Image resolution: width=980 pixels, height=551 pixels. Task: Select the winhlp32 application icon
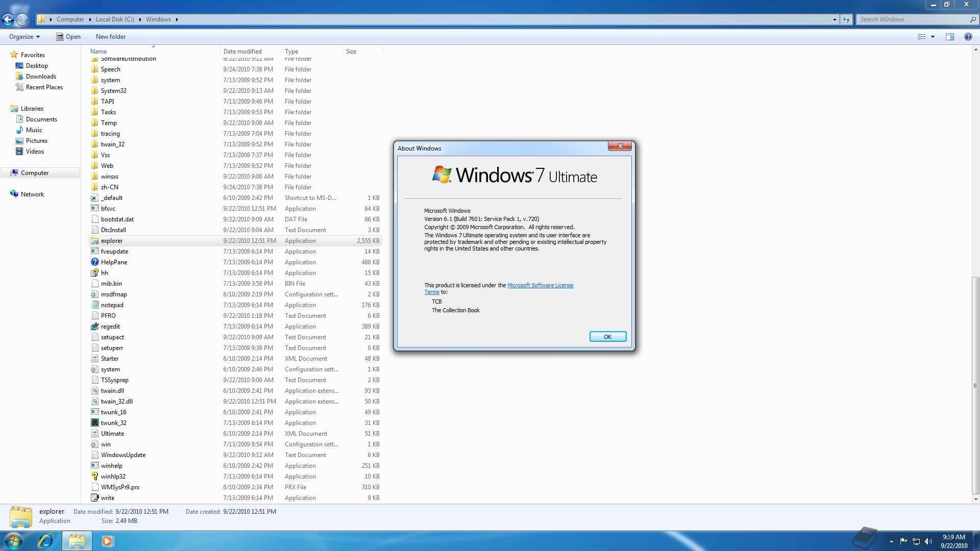tap(95, 477)
